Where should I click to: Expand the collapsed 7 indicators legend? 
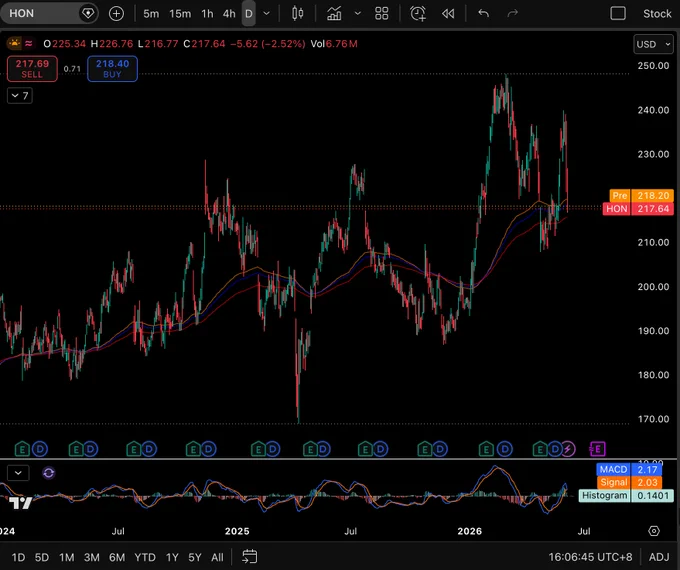tap(20, 95)
